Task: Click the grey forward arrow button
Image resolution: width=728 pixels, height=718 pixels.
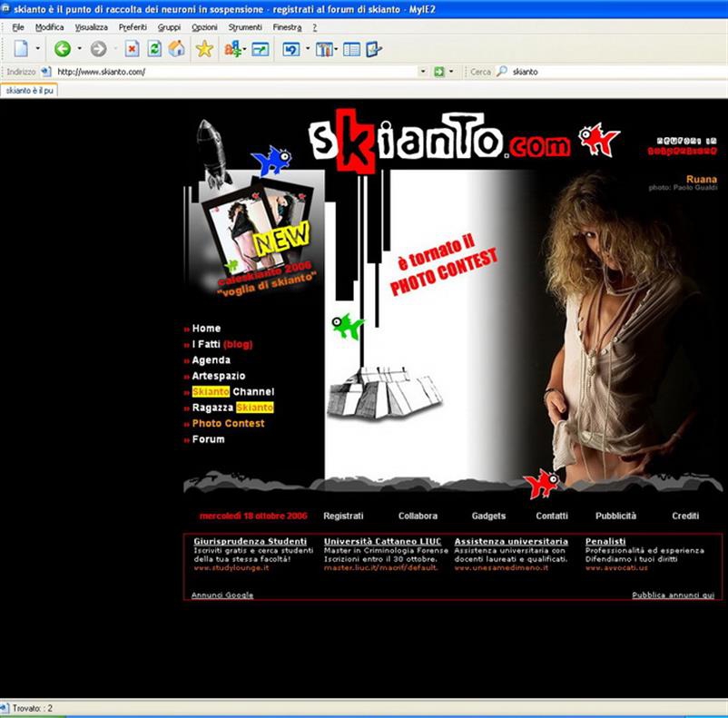Action: tap(98, 48)
